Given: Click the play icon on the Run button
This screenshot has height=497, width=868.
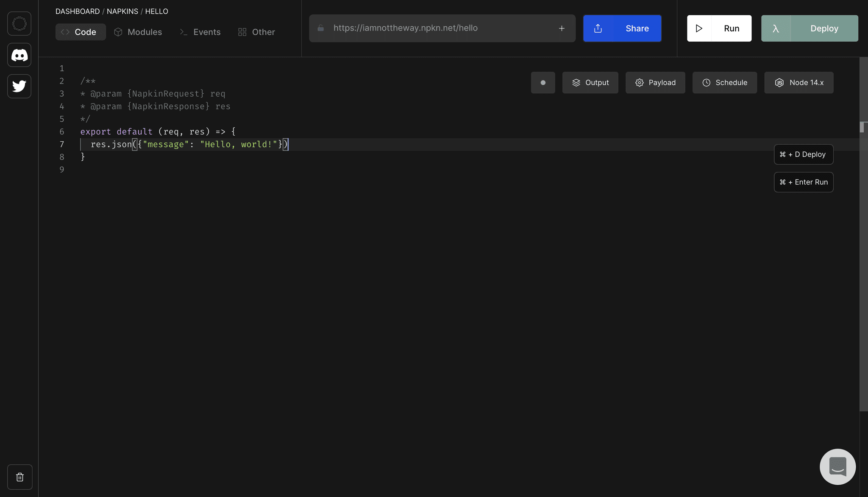Looking at the screenshot, I should (699, 28).
